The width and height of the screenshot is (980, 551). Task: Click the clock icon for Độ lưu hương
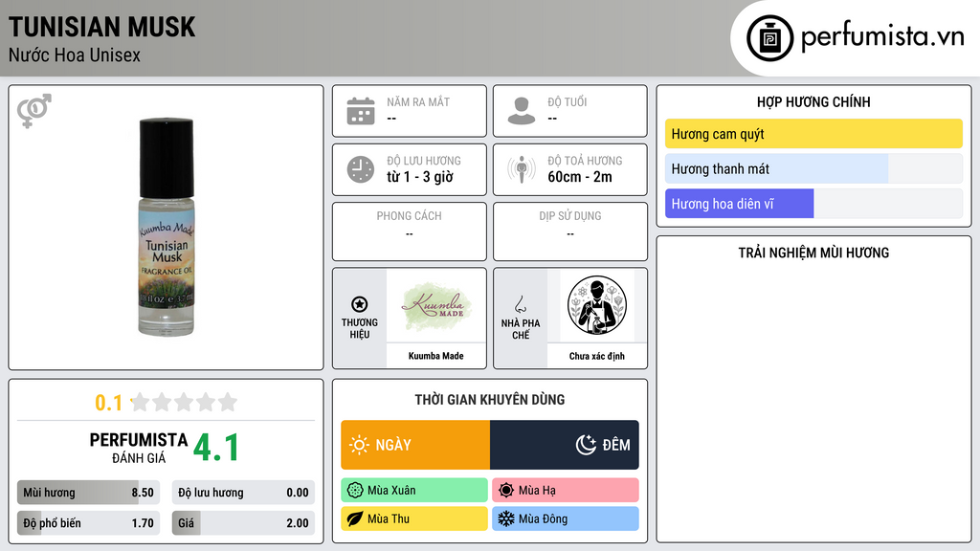pyautogui.click(x=361, y=169)
